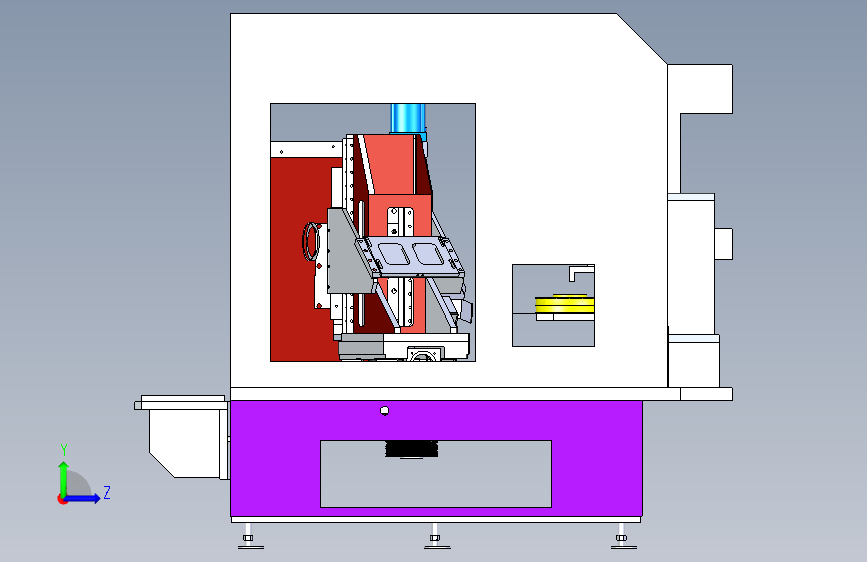This screenshot has width=867, height=562.
Task: Select the small round hole on purple panel
Action: 385,410
